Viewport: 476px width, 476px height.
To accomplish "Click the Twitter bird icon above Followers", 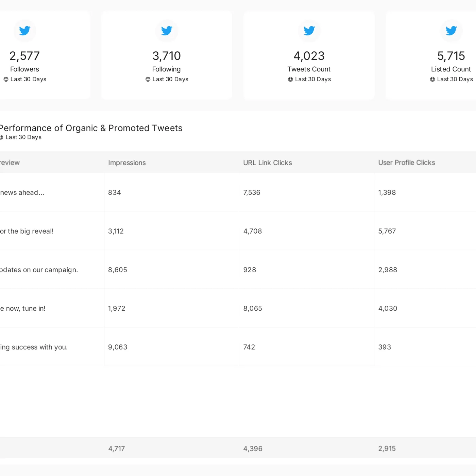I will click(x=24, y=31).
